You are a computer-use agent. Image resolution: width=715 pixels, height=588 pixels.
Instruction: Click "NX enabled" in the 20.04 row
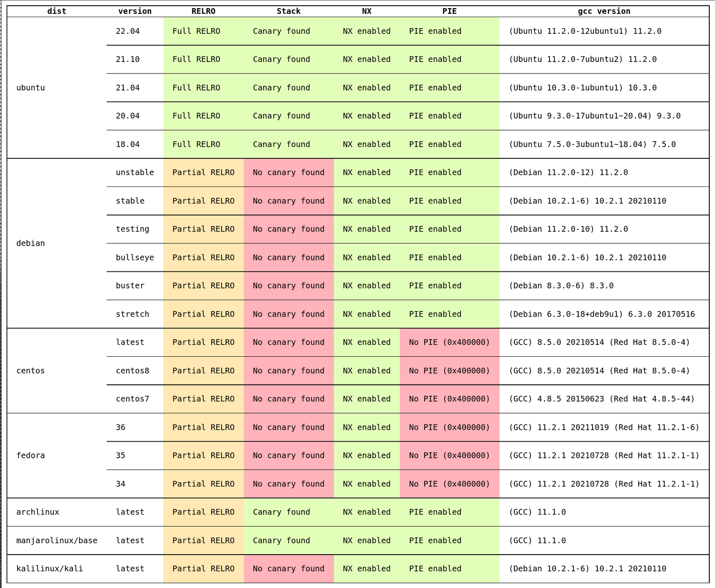coord(367,116)
